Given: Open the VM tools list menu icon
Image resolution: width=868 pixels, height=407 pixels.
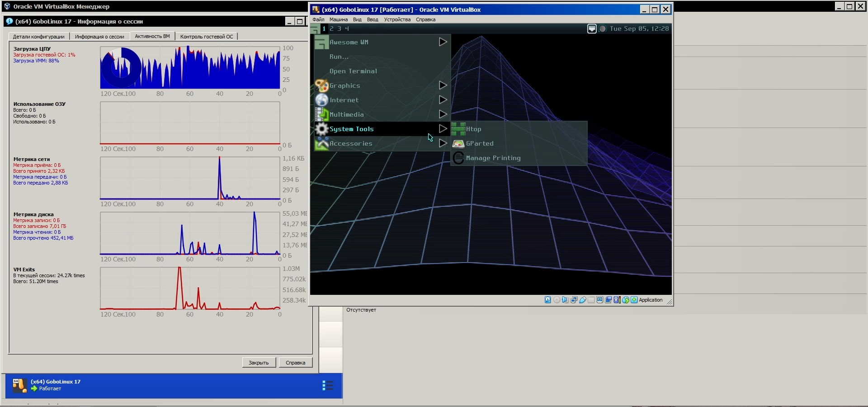Looking at the screenshot, I should (x=328, y=385).
